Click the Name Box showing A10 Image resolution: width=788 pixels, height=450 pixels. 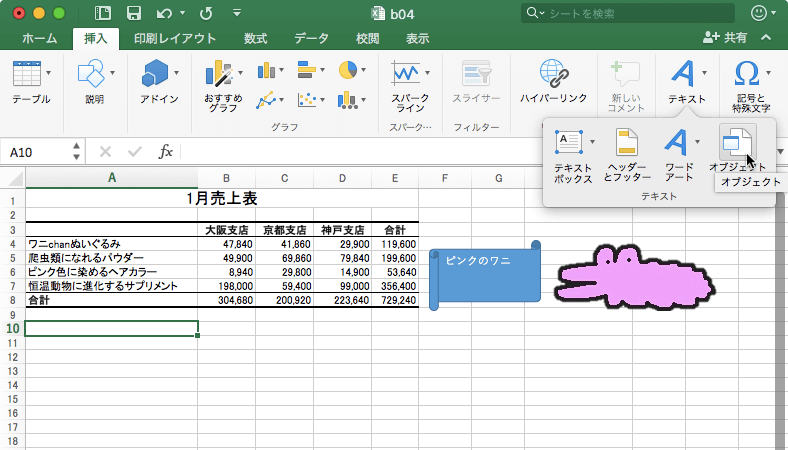36,152
